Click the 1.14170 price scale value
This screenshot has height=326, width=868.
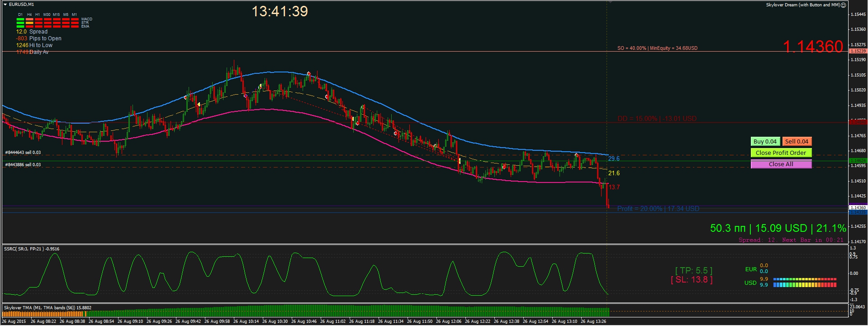click(859, 242)
